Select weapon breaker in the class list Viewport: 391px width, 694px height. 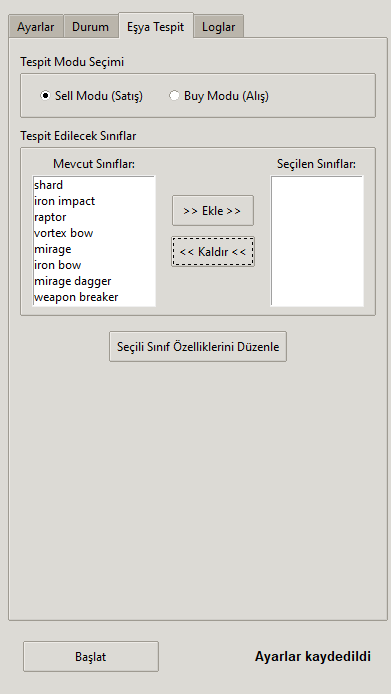[x=94, y=297]
